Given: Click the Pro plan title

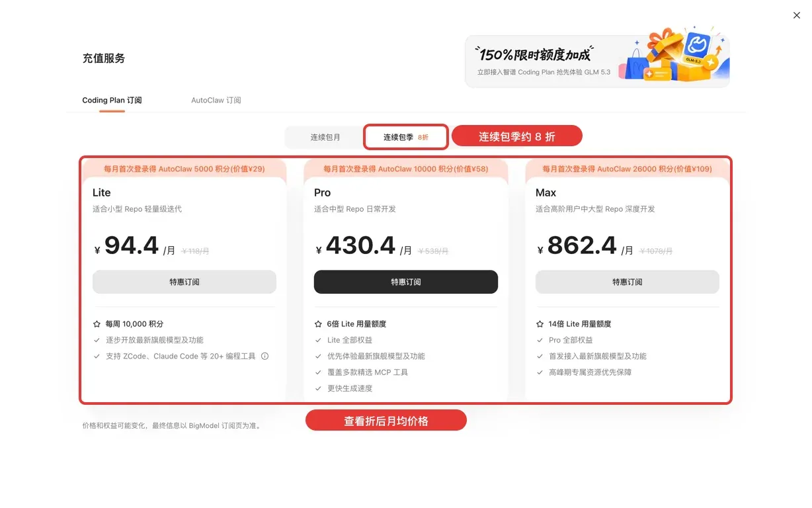Looking at the screenshot, I should [322, 192].
